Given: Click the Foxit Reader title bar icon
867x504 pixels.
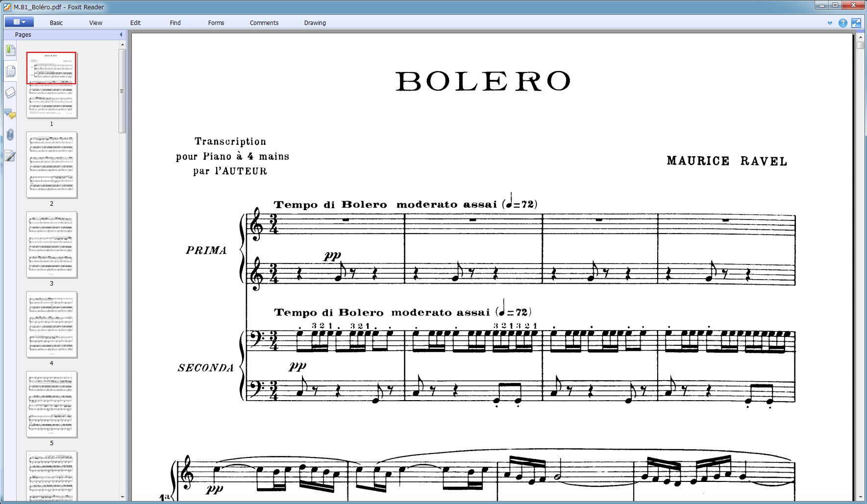Looking at the screenshot, I should [x=7, y=7].
